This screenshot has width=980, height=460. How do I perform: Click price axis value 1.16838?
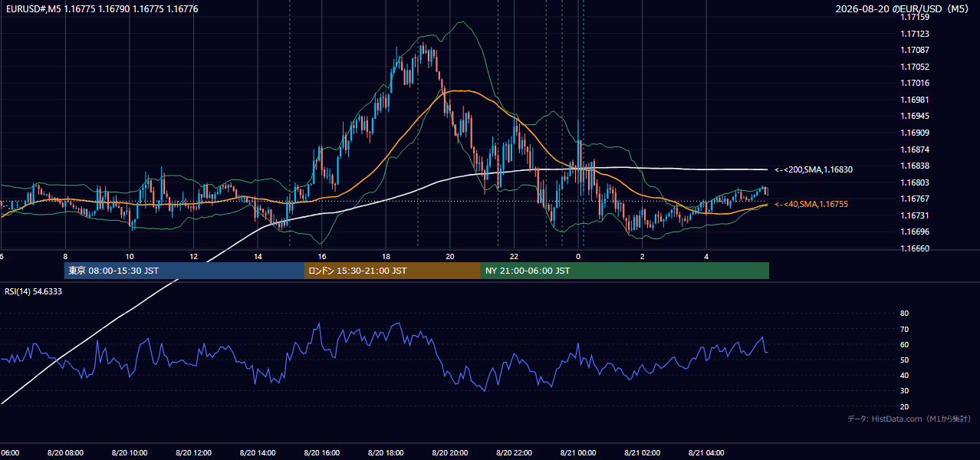pyautogui.click(x=914, y=166)
